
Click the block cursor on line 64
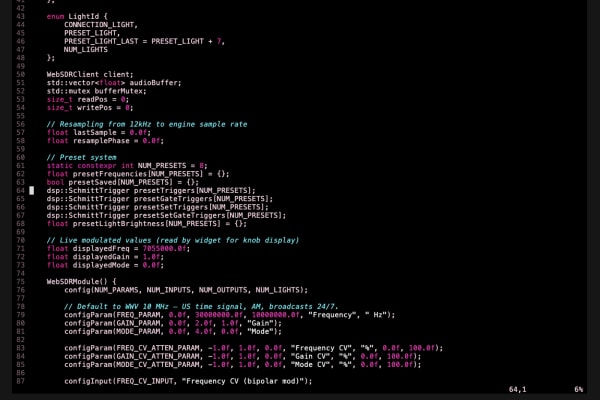click(32, 191)
